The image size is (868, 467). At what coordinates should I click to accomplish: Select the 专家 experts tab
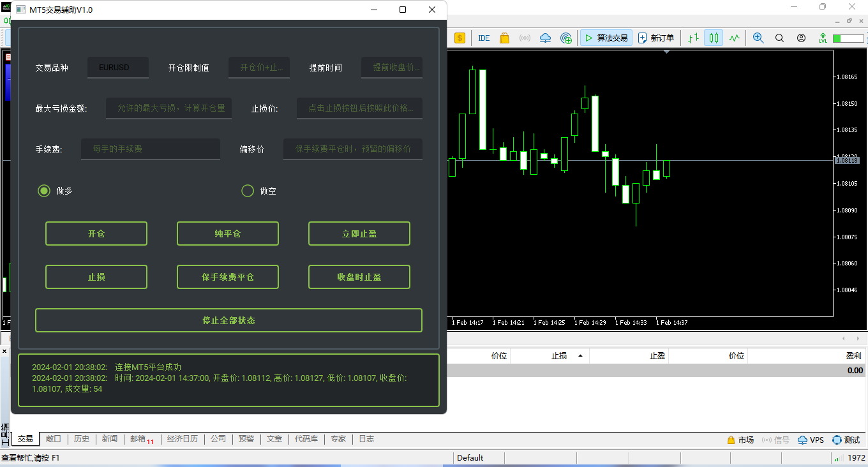tap(338, 439)
